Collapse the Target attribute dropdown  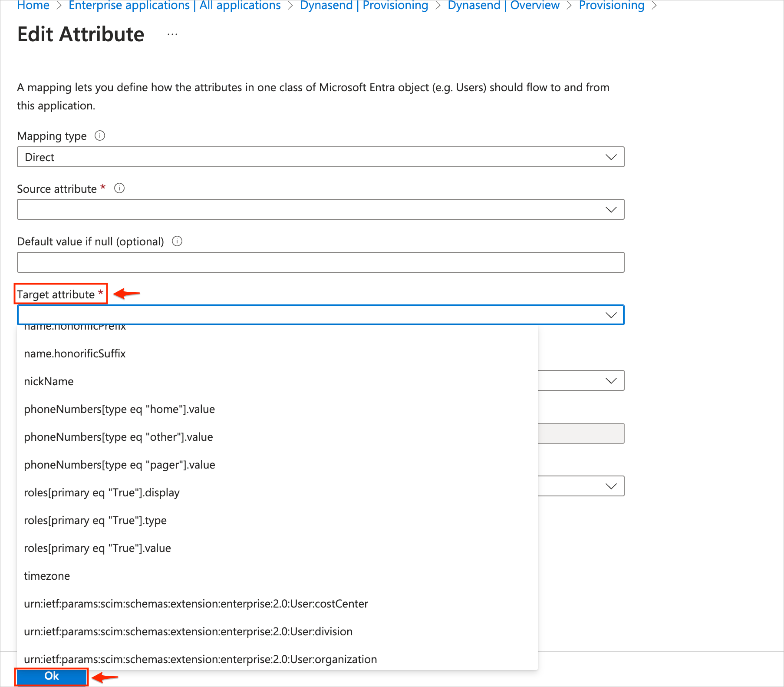point(611,315)
